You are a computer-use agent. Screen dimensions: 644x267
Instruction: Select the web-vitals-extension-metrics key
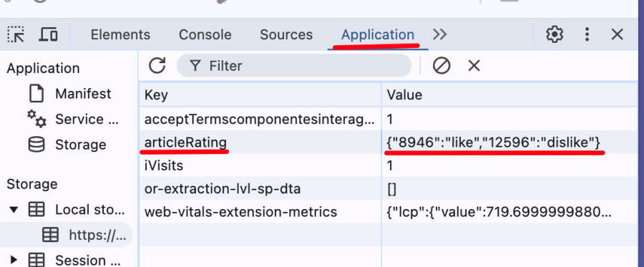pos(240,212)
